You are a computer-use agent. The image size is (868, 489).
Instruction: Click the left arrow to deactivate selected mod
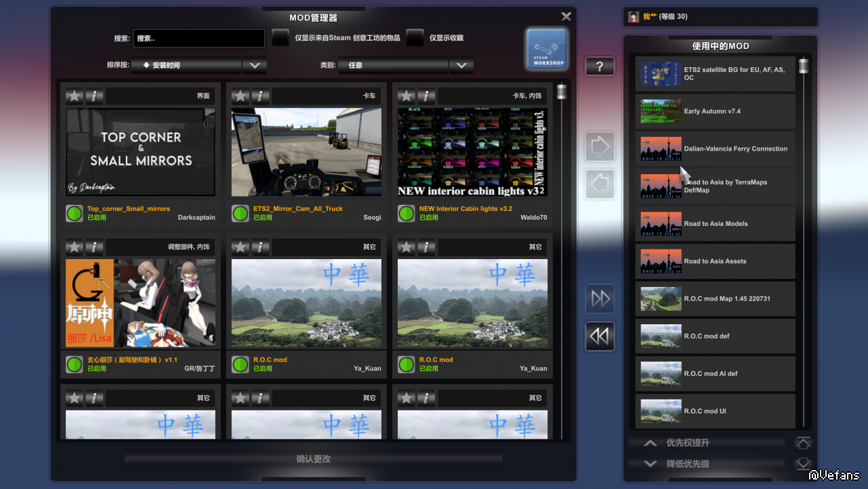tap(600, 184)
